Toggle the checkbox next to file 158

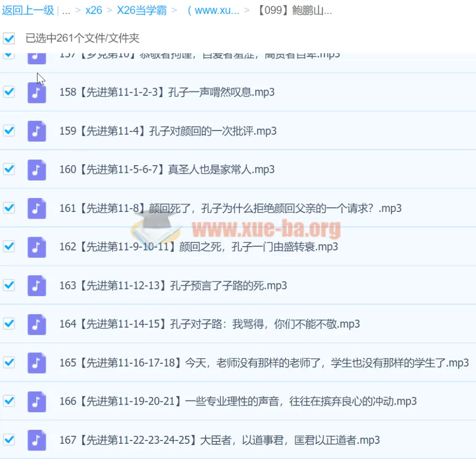click(9, 92)
